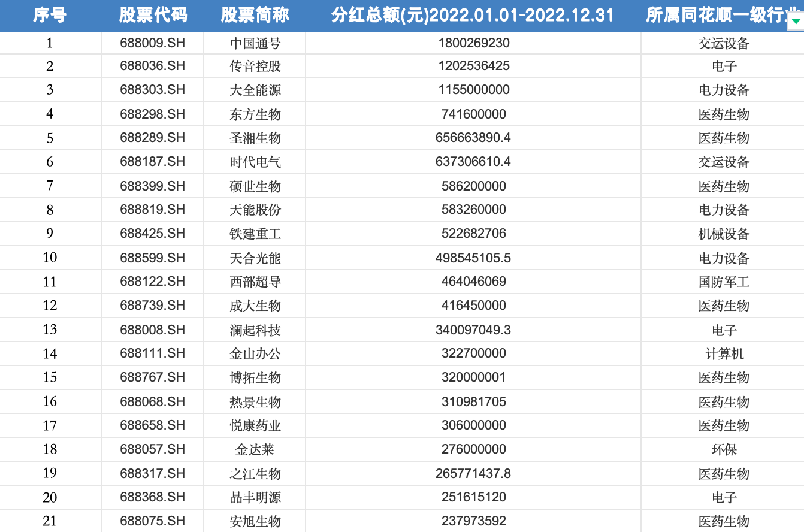Viewport: 804px width, 532px height.
Task: Select the 之江生物 stock name cell
Action: [255, 473]
